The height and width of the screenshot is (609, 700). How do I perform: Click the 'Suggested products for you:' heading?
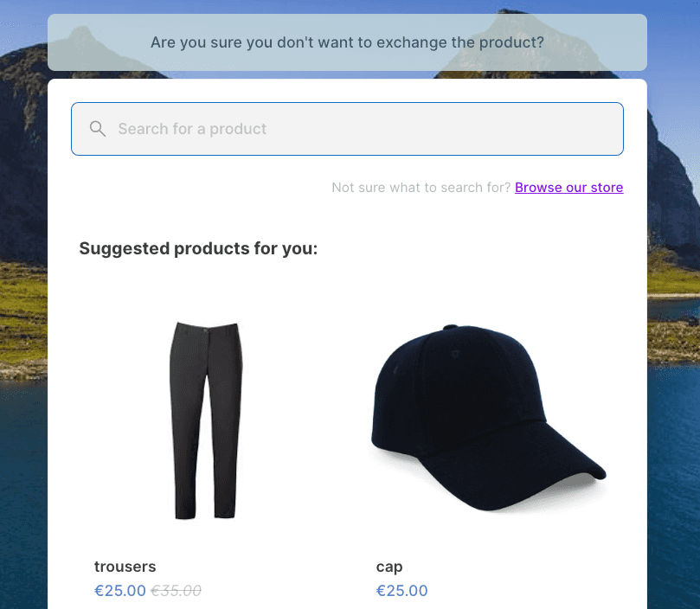(x=198, y=248)
